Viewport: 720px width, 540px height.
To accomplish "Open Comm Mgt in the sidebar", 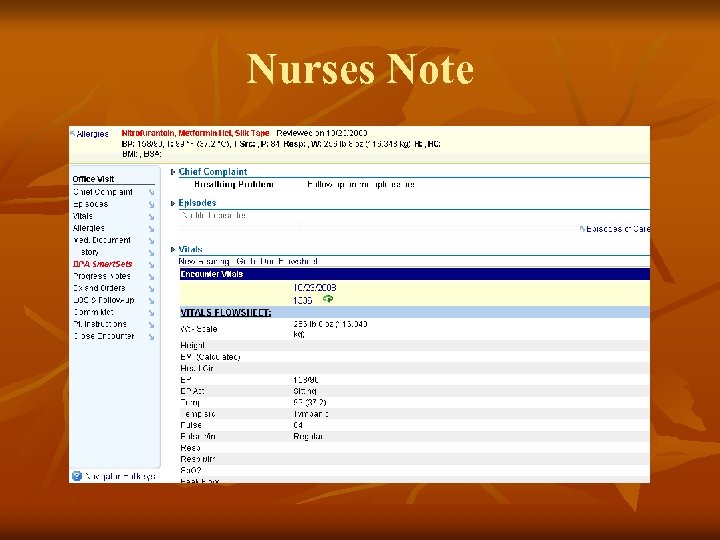I will [x=93, y=312].
